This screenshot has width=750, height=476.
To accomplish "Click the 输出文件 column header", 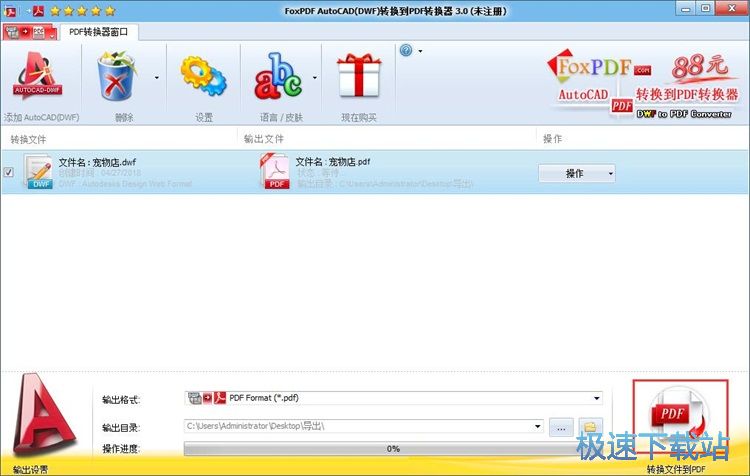I will coord(264,139).
